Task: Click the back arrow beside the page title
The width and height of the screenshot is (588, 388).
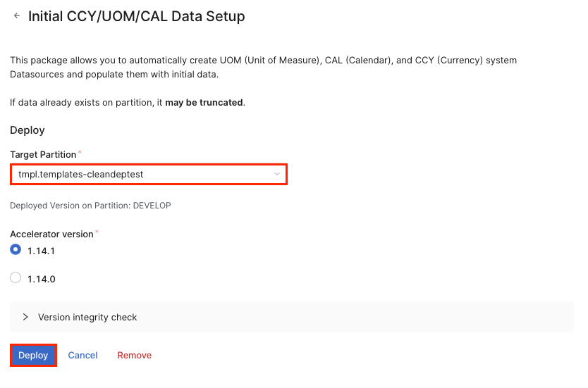Action: (17, 15)
